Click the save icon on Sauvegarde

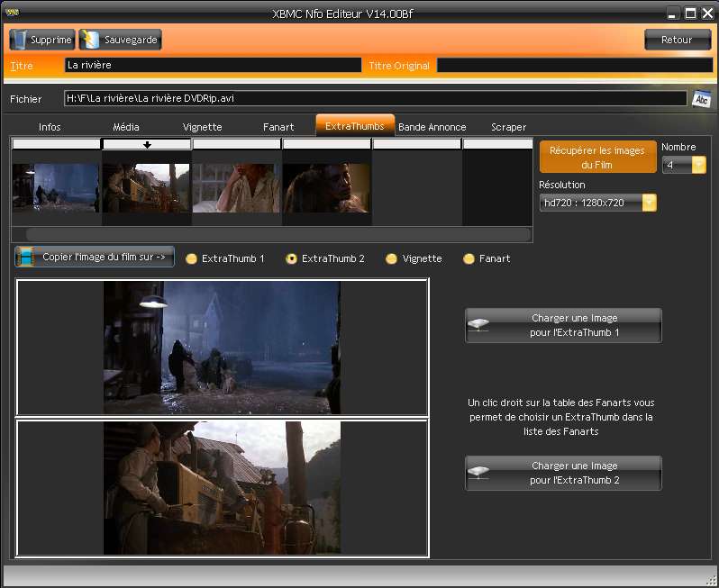pos(90,40)
